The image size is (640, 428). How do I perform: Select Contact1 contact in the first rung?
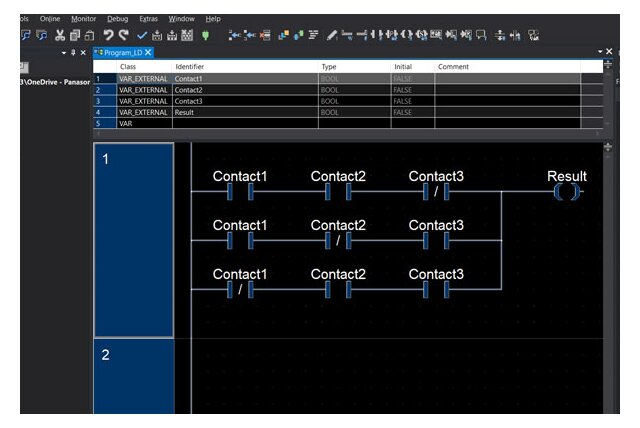click(240, 191)
